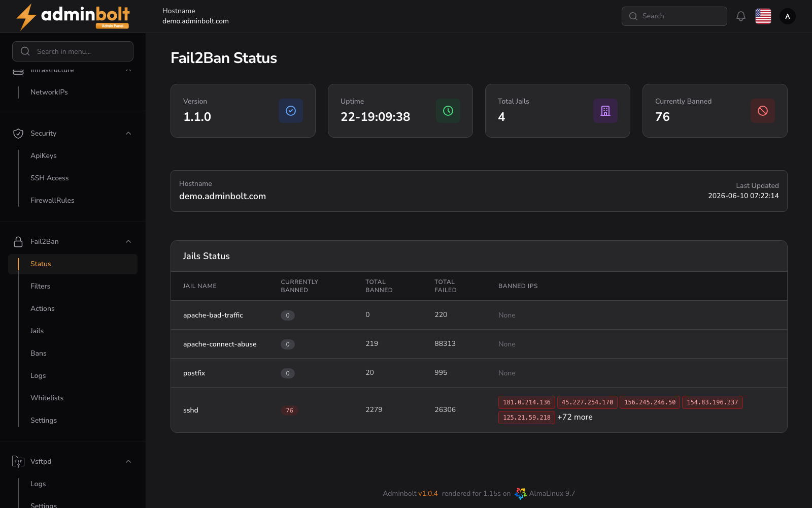Focus the top Search field
The height and width of the screenshot is (508, 812).
pyautogui.click(x=674, y=16)
